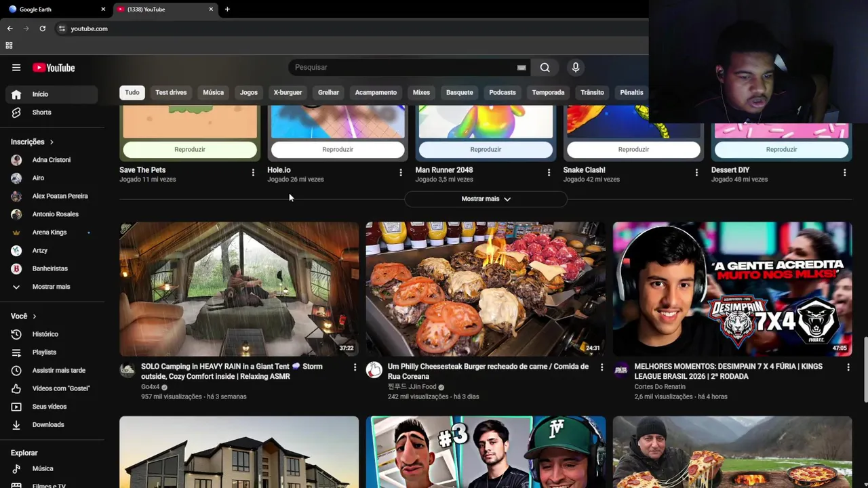Viewport: 868px width, 488px height.
Task: Select the Test drives filter chip
Action: [171, 93]
